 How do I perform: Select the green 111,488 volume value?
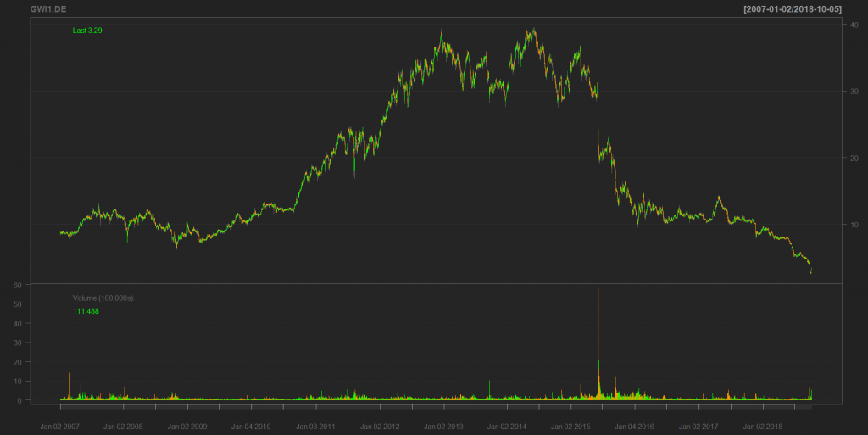pyautogui.click(x=86, y=312)
